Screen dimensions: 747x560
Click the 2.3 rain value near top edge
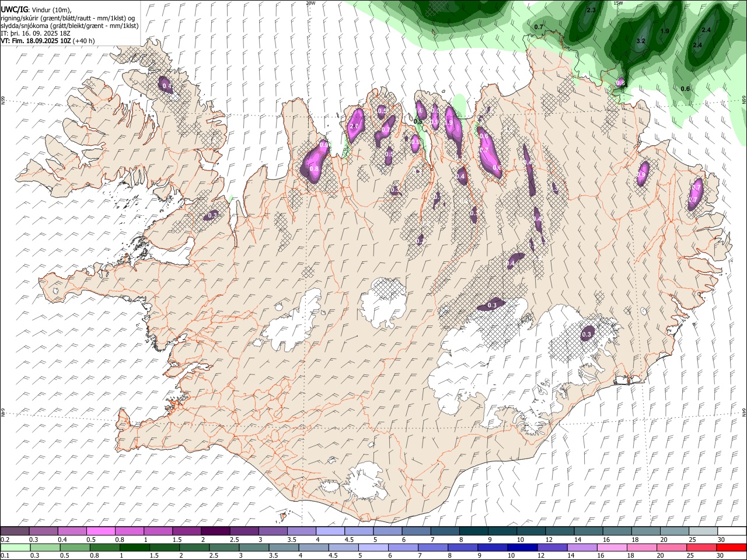(x=591, y=10)
